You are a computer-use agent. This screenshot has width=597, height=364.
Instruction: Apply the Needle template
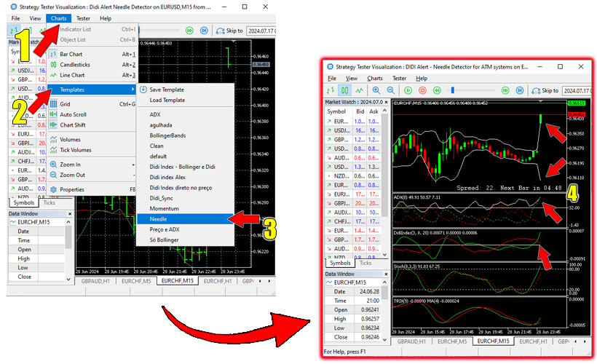click(x=185, y=219)
